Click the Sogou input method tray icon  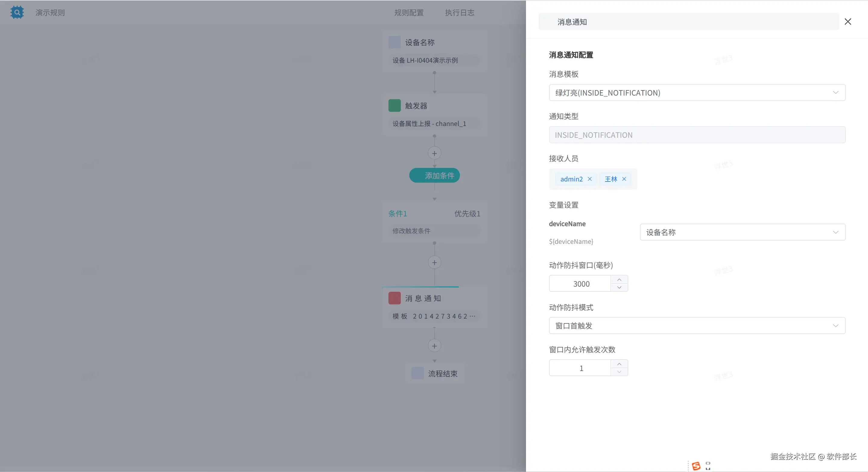[x=695, y=466]
